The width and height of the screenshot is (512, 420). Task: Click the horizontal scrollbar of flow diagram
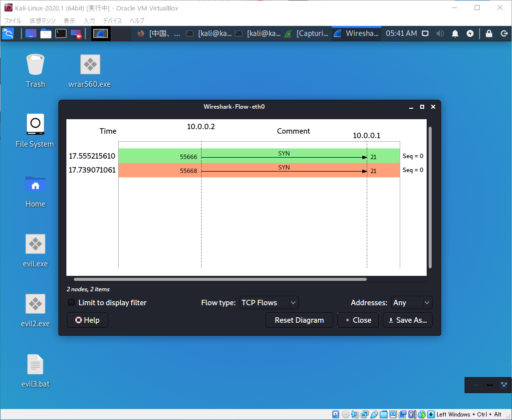[220, 279]
